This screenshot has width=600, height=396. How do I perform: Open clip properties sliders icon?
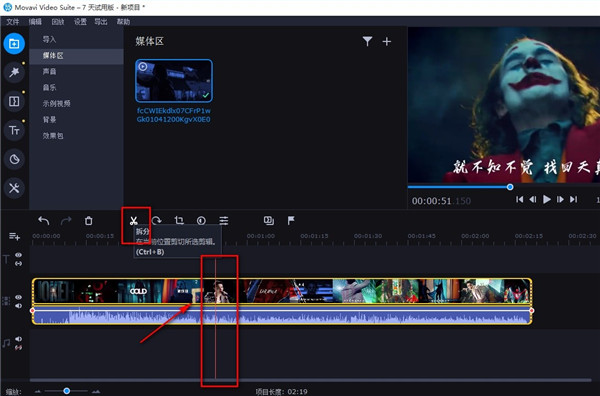[x=224, y=221]
